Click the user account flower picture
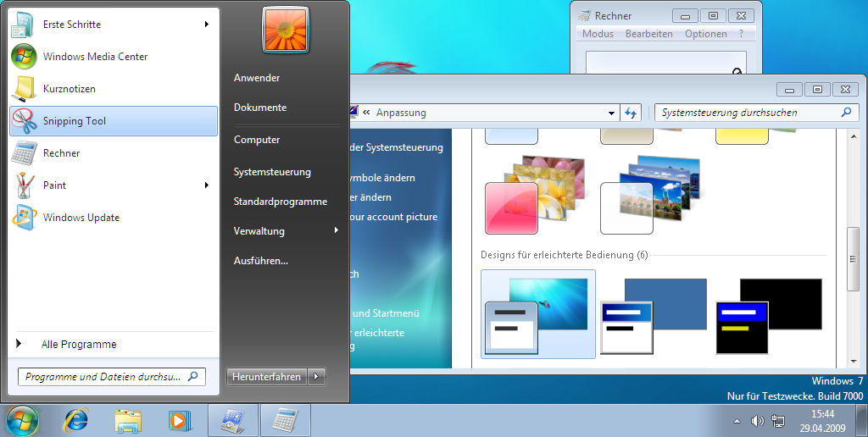The height and width of the screenshot is (437, 868). 286,30
